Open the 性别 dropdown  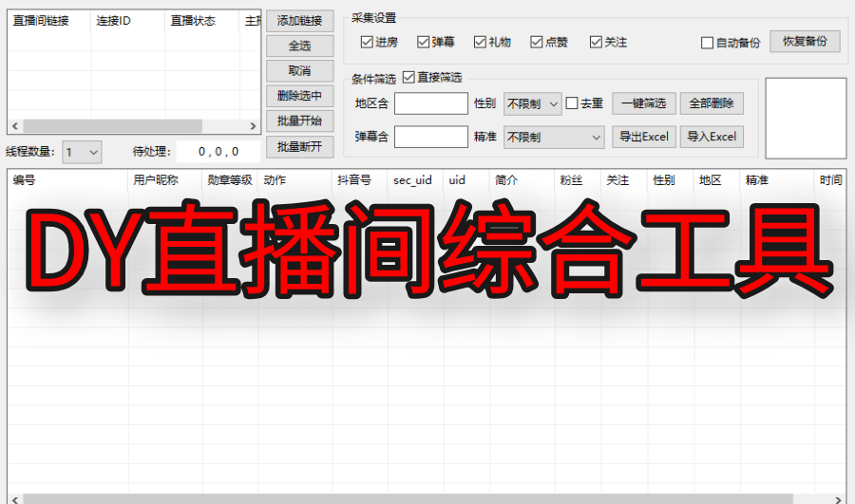coord(532,103)
